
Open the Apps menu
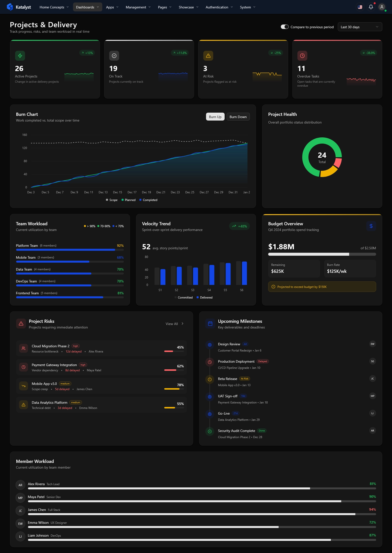tap(112, 7)
